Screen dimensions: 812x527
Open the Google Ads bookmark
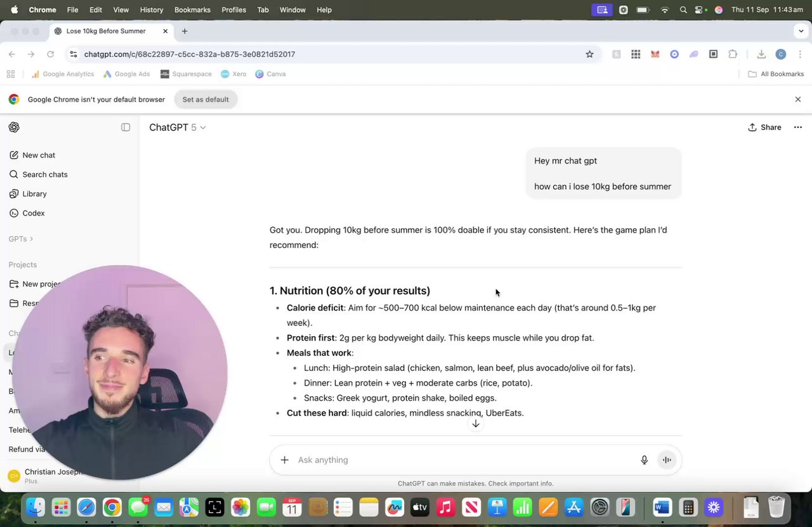point(126,74)
